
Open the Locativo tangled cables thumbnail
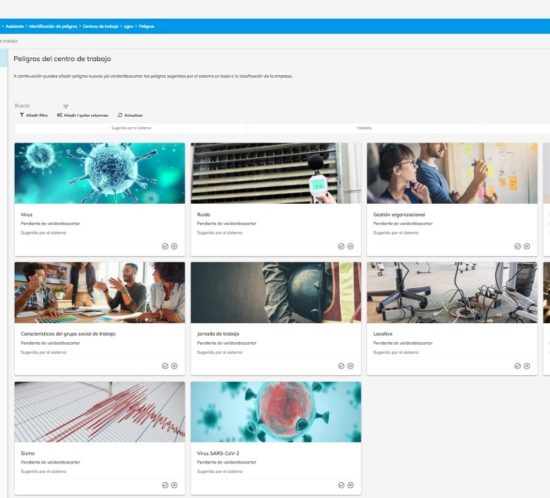(452, 292)
